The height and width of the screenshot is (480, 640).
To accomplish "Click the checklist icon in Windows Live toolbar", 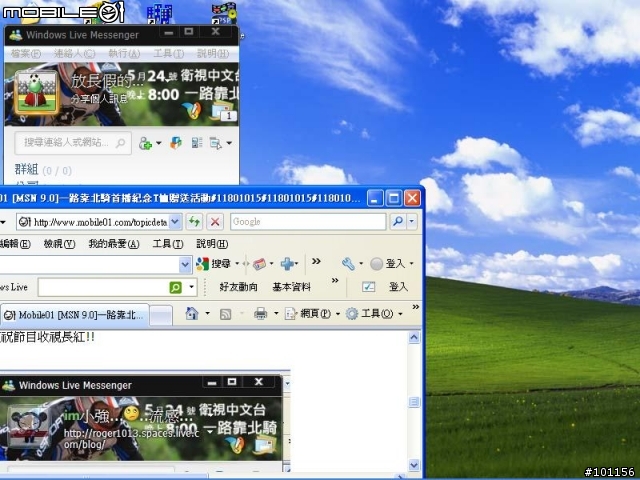I will point(368,287).
